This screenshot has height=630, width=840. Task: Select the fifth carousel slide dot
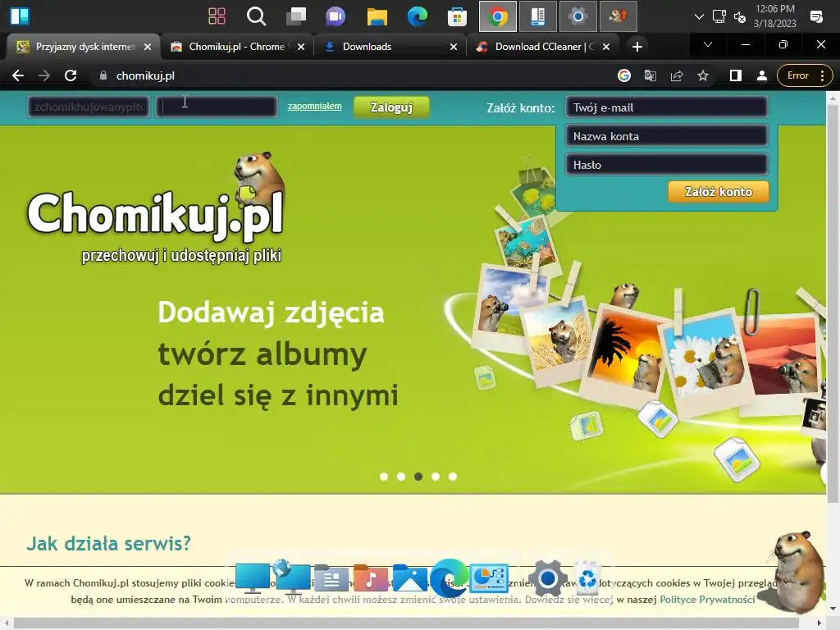pos(453,477)
